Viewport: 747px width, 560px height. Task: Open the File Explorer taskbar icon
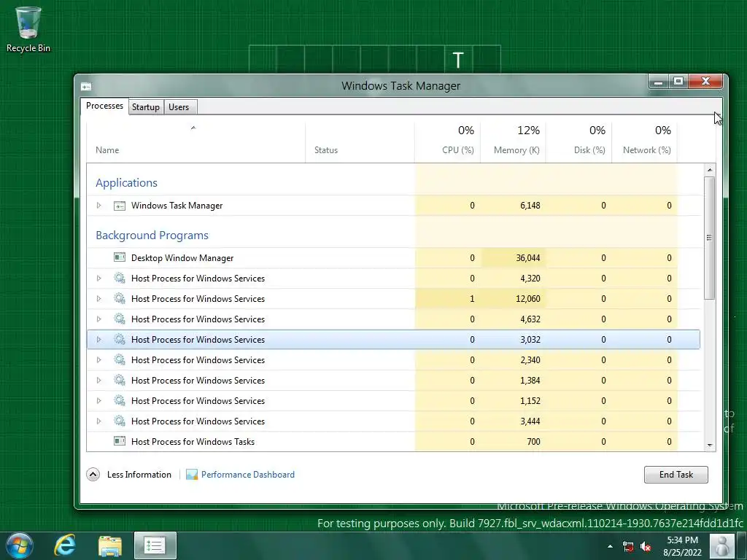110,545
